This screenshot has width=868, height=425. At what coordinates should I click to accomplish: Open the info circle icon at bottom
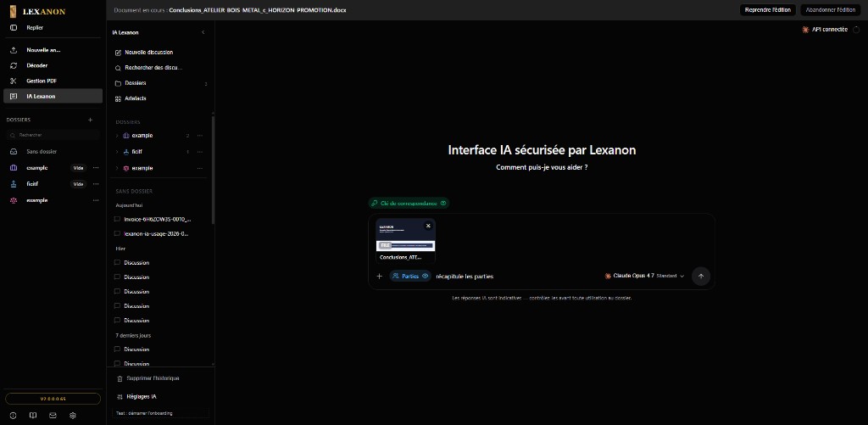click(x=14, y=415)
